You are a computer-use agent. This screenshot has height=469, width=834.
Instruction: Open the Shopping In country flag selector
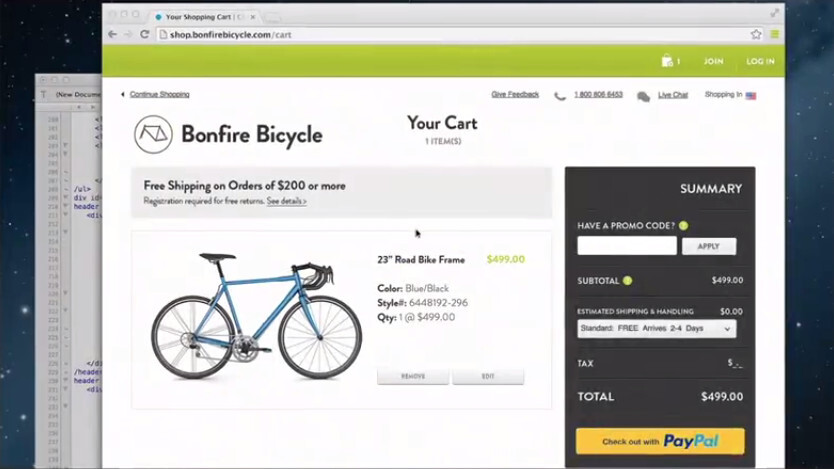750,96
